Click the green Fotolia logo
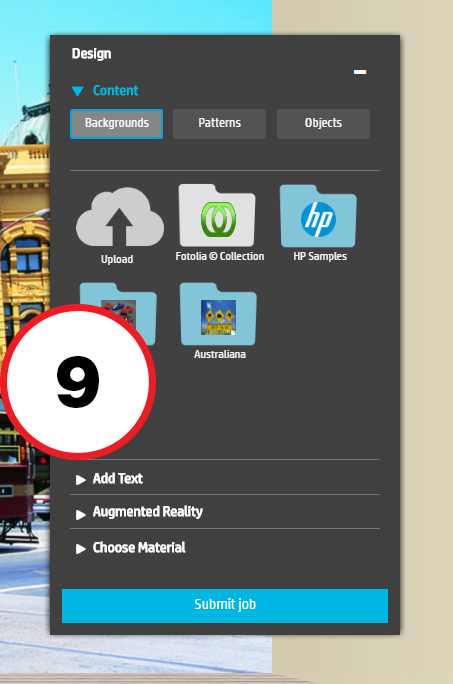The image size is (453, 684). click(x=218, y=219)
